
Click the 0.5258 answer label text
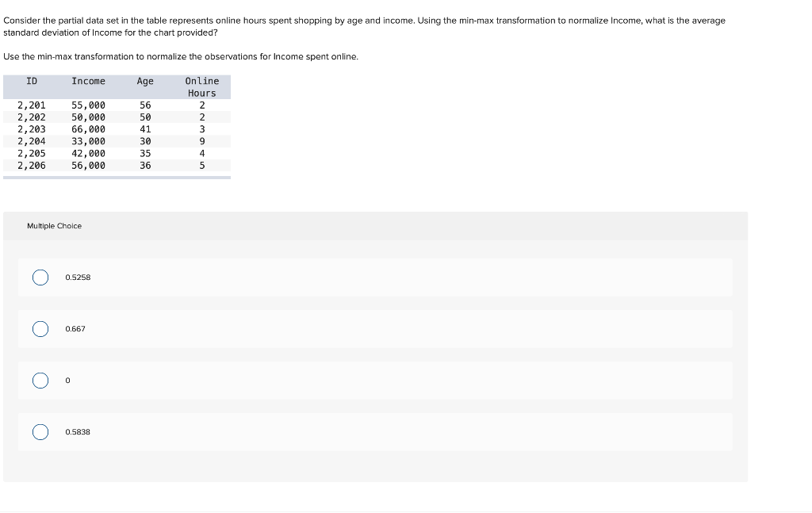coord(77,277)
